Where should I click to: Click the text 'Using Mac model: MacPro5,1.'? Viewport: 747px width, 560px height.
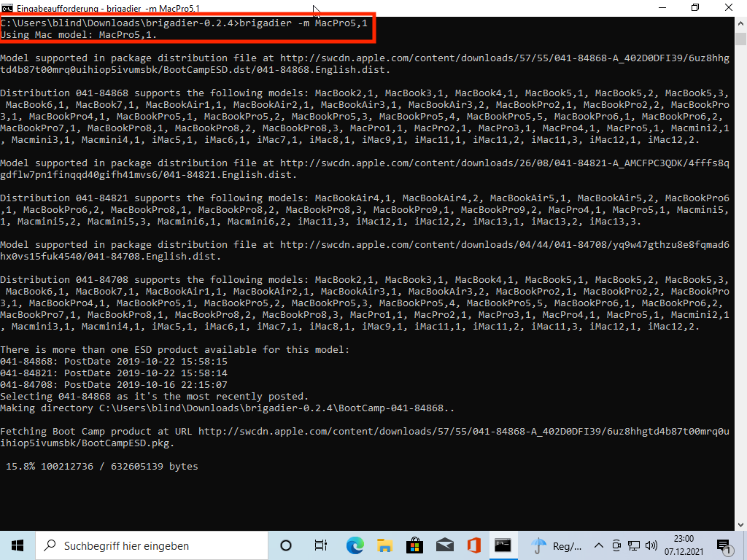tap(79, 35)
